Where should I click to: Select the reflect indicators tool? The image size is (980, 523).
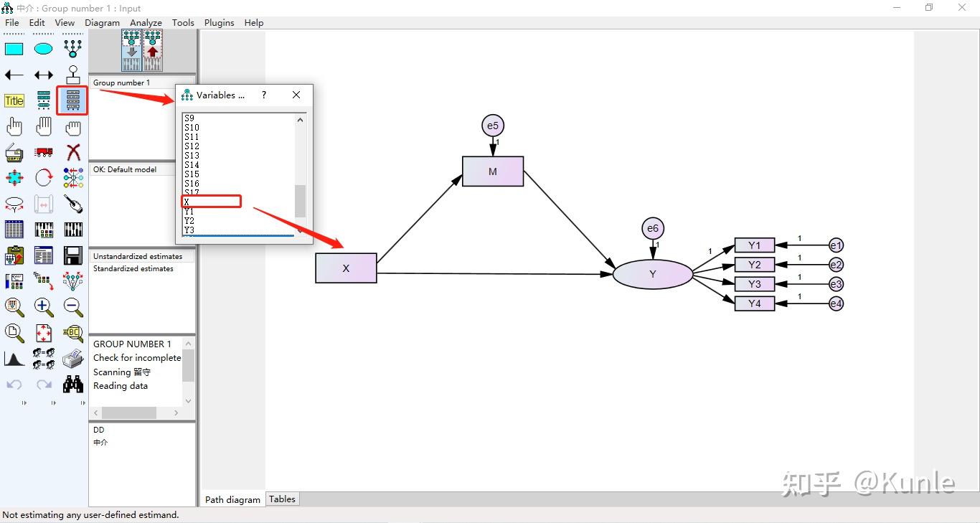pos(73,178)
